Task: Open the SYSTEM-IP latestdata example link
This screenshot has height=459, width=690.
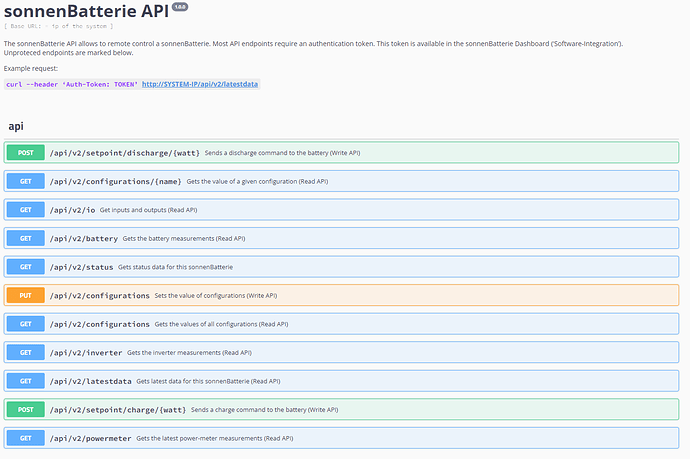Action: pyautogui.click(x=200, y=84)
